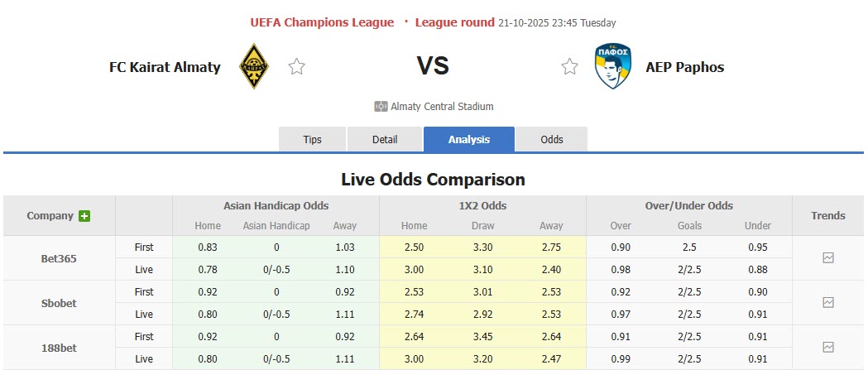Switch to the Tips tab
The height and width of the screenshot is (370, 868).
tap(312, 139)
